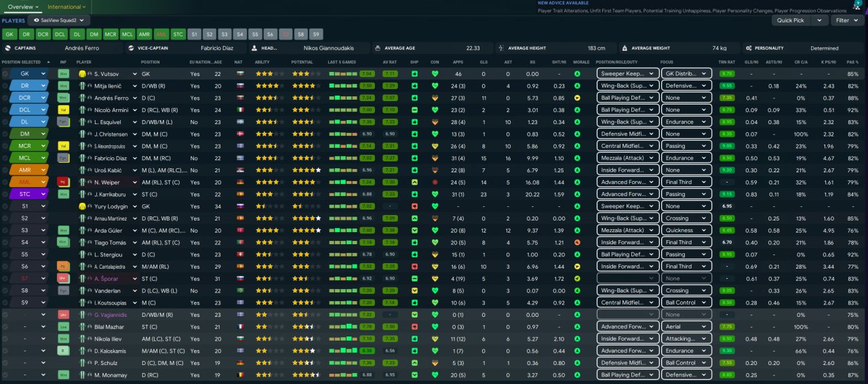Click Andrés Ferro's yellow morale icon
868x384 pixels.
coord(577,98)
